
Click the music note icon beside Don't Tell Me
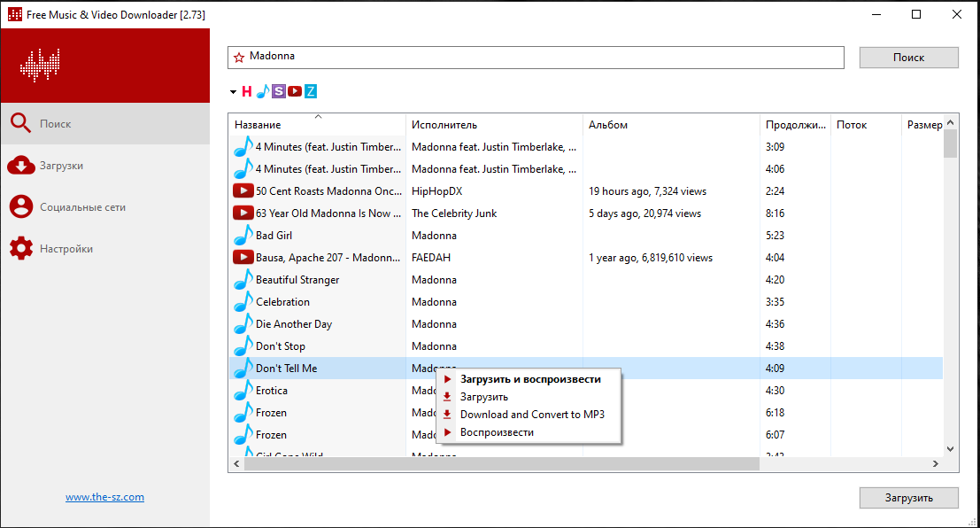point(243,369)
